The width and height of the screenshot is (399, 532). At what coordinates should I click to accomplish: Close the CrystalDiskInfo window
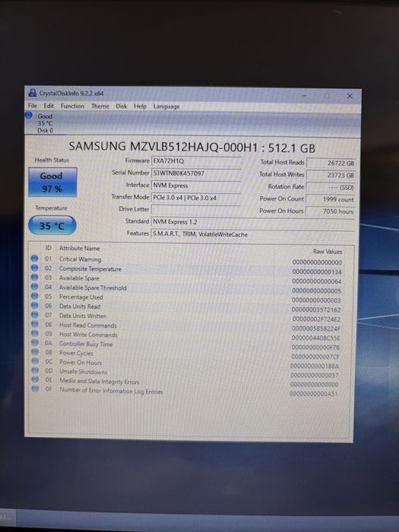tap(350, 96)
